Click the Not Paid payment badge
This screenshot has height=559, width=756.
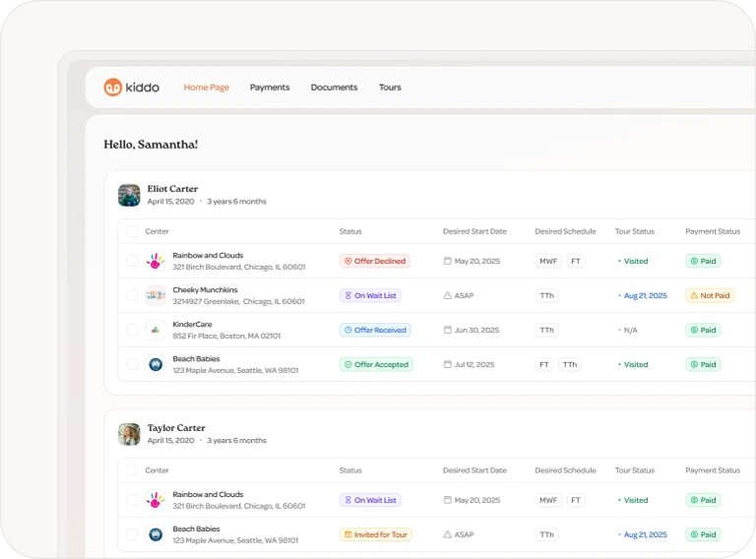[710, 295]
